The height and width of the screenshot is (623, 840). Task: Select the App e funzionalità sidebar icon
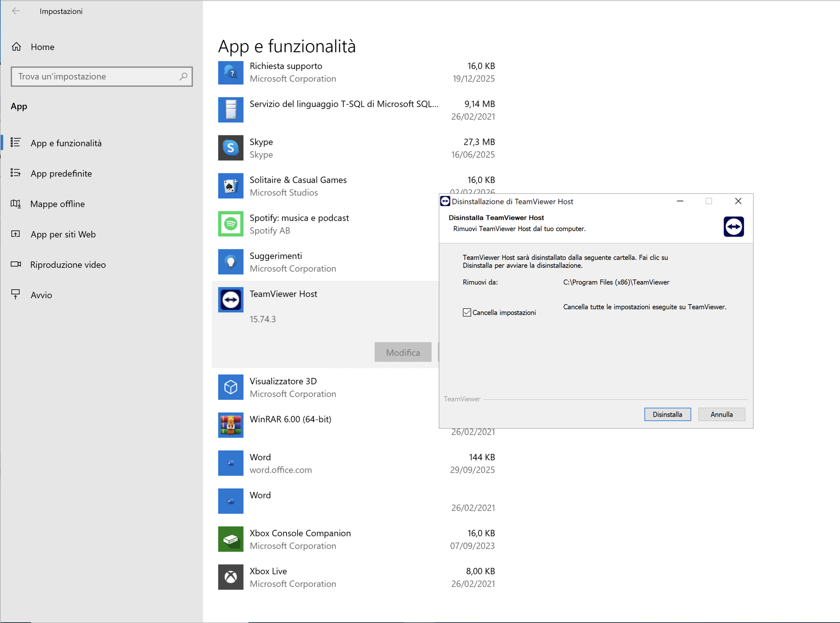pyautogui.click(x=15, y=143)
